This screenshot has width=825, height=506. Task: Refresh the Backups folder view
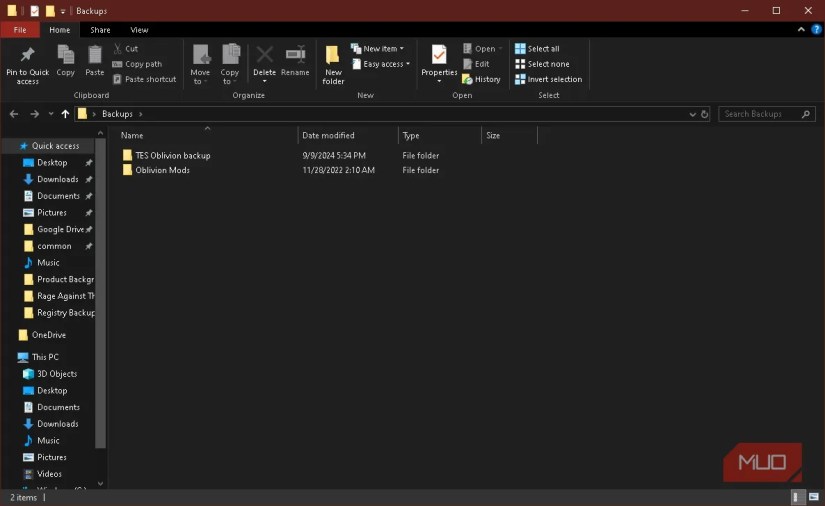click(x=705, y=114)
